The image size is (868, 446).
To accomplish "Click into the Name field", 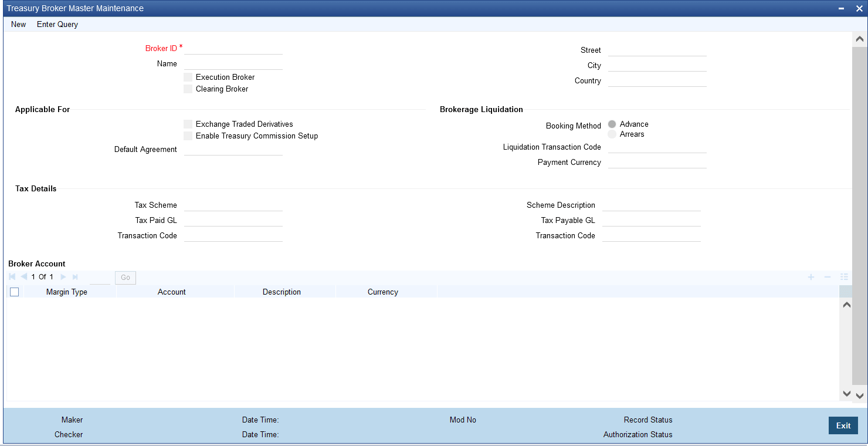I will click(233, 63).
